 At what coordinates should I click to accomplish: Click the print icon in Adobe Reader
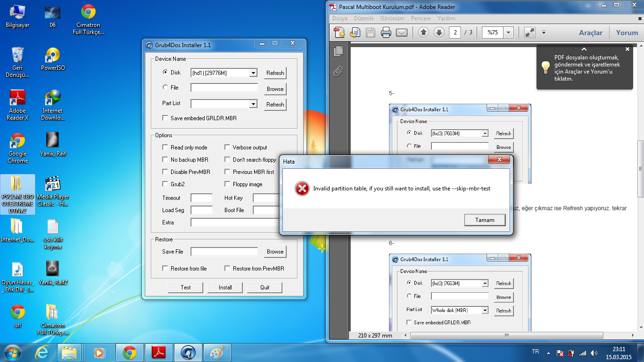tap(386, 33)
